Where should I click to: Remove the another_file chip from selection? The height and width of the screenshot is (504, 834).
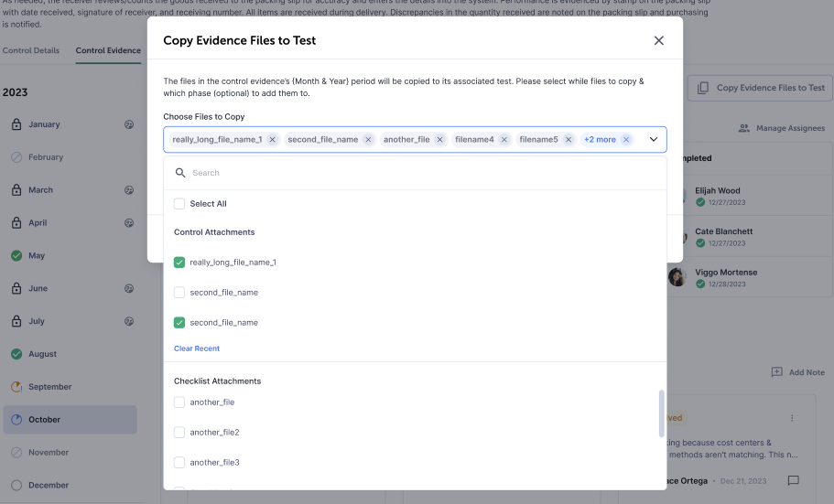coord(440,140)
